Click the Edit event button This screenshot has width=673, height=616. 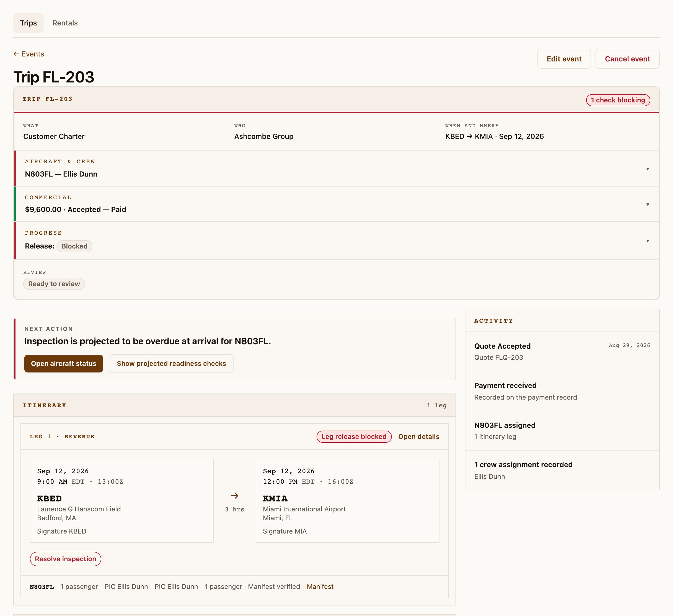(x=564, y=59)
